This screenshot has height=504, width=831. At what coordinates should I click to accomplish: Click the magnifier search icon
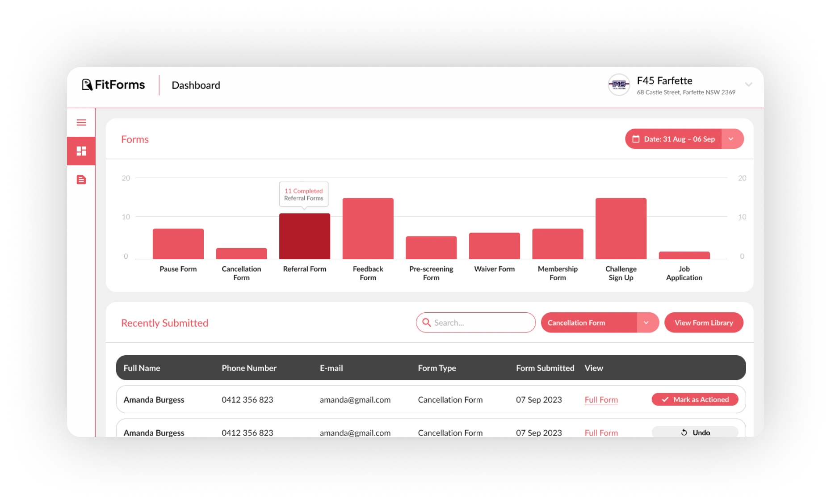(427, 322)
